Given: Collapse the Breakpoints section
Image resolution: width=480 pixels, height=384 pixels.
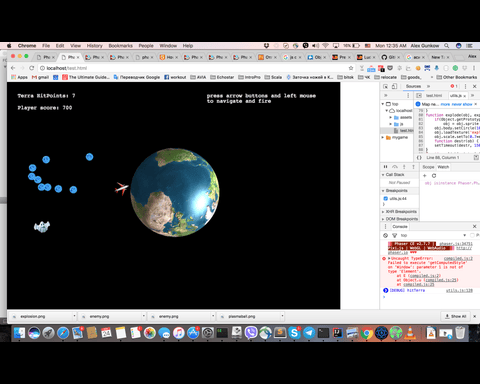Looking at the screenshot, I should (383, 191).
